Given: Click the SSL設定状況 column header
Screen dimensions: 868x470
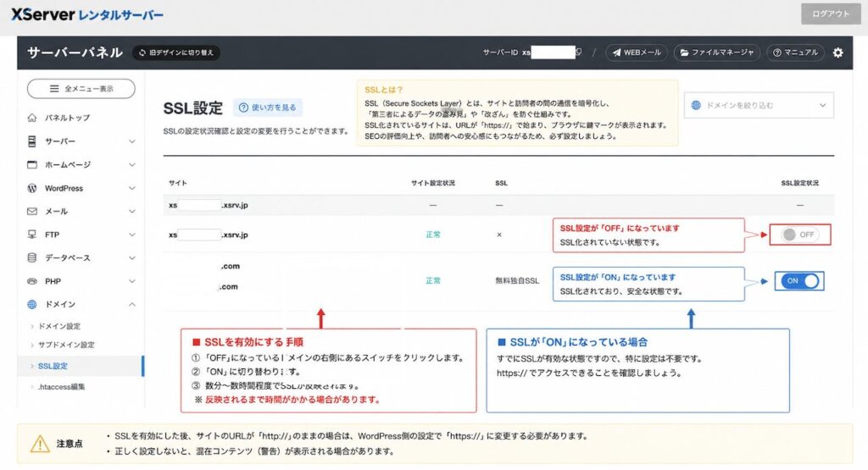Looking at the screenshot, I should [x=800, y=183].
